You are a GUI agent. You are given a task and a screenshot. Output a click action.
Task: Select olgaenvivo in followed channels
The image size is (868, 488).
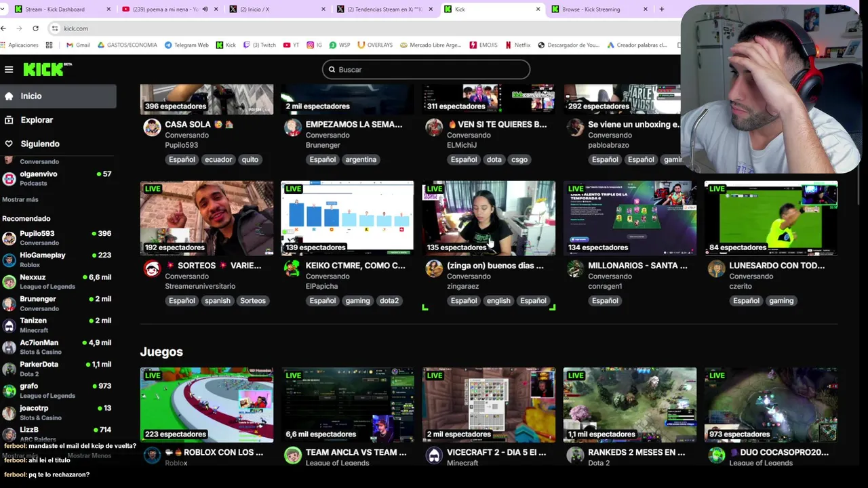pyautogui.click(x=58, y=178)
